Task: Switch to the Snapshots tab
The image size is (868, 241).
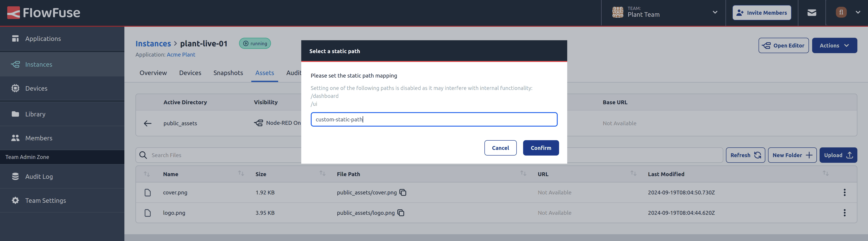Action: (x=228, y=73)
